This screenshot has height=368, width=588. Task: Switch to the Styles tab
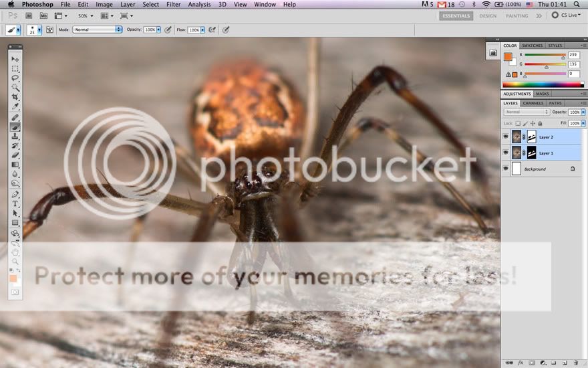[x=555, y=45]
